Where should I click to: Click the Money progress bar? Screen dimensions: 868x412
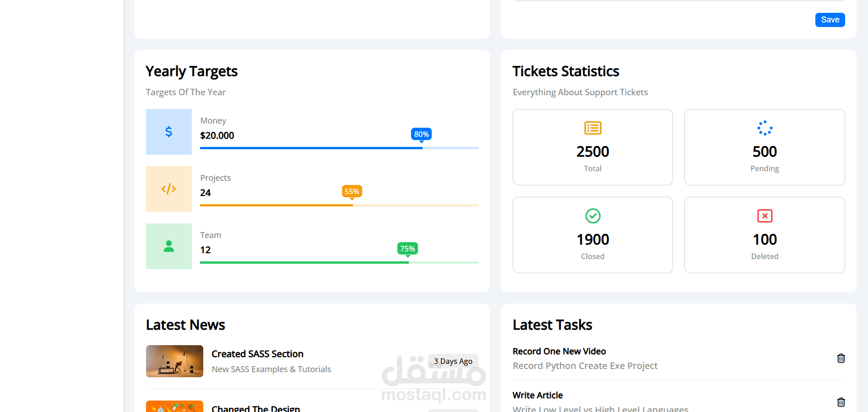pos(339,148)
